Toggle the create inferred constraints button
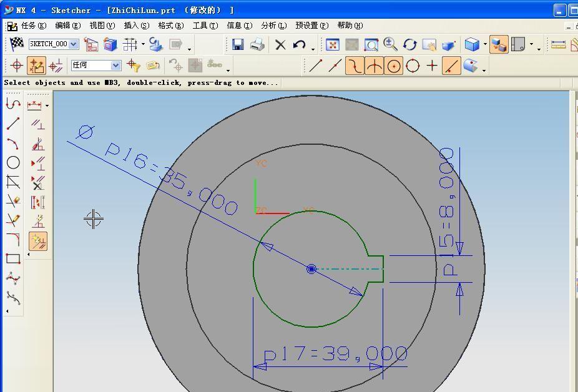 pyautogui.click(x=38, y=242)
